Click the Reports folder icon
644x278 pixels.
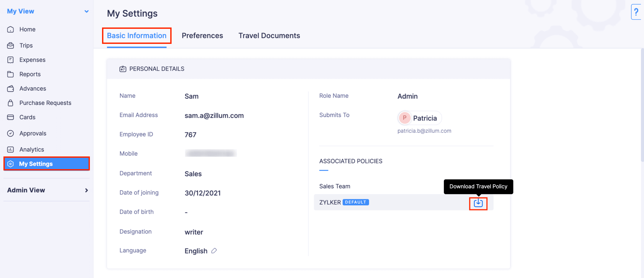click(x=11, y=74)
